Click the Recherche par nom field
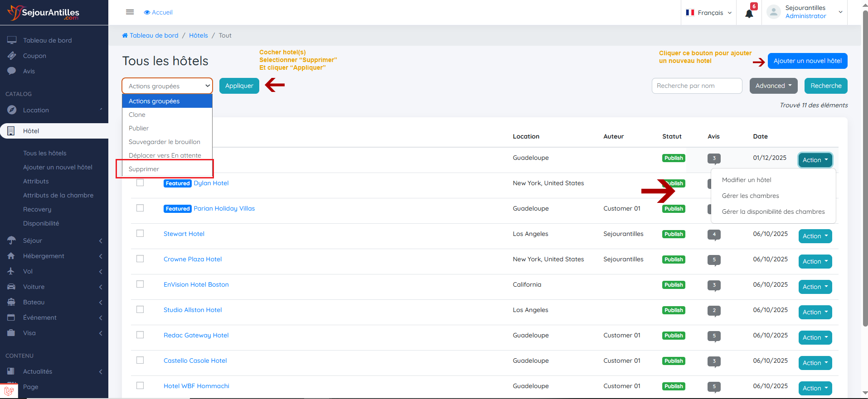 tap(697, 86)
